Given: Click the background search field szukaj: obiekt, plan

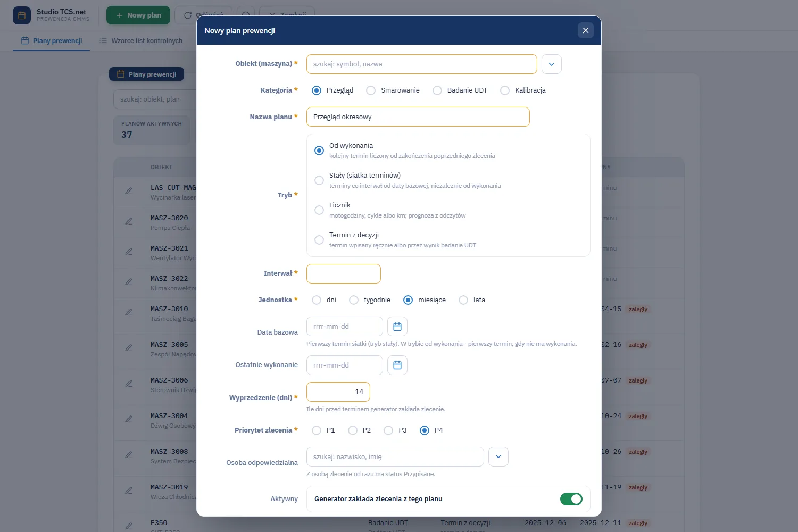Looking at the screenshot, I should pyautogui.click(x=155, y=99).
